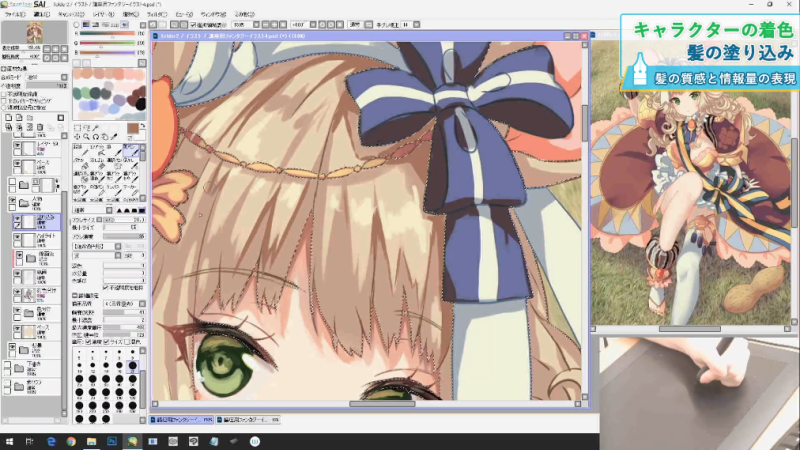Toggle the show selection checkbox in toolbar
Screen dimensions: 800x450
coord(193,24)
